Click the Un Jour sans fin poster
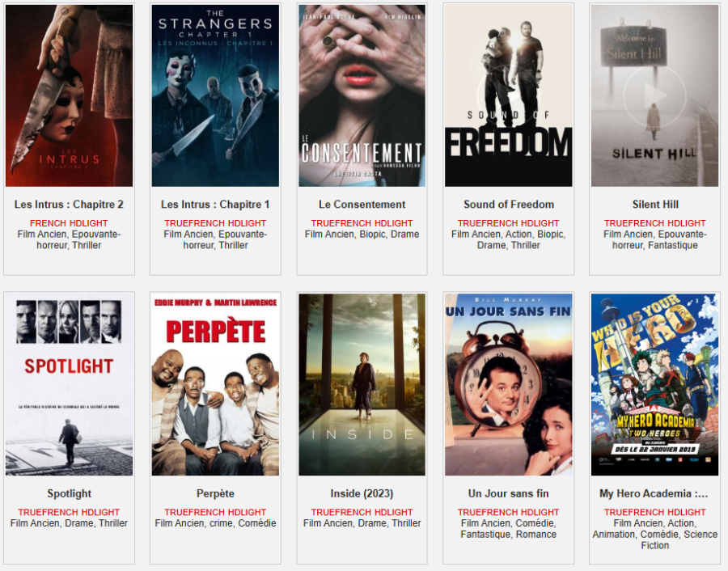 pyautogui.click(x=509, y=384)
